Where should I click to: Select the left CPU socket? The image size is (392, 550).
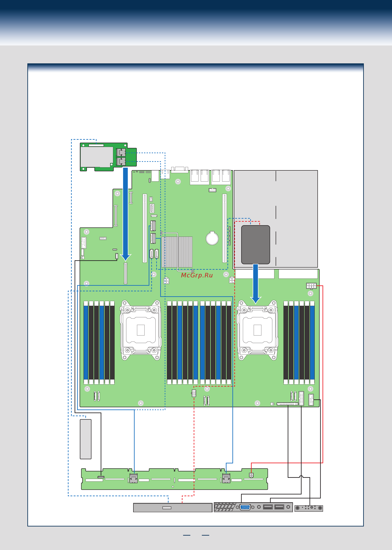[141, 330]
